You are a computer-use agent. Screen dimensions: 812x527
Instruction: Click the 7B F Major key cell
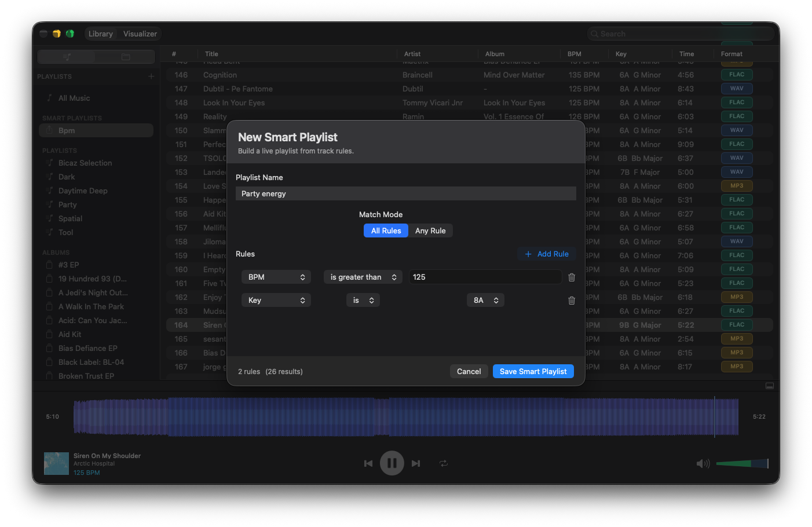pos(640,172)
